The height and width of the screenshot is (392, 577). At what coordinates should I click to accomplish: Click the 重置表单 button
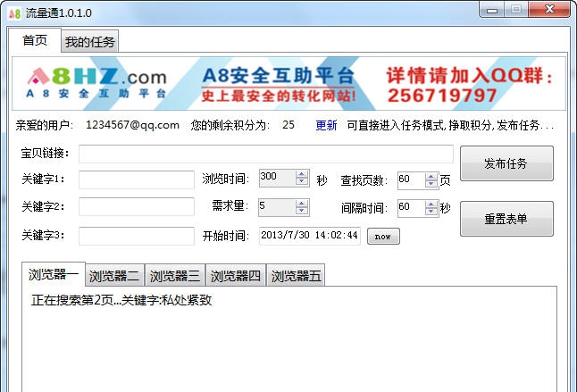pyautogui.click(x=506, y=219)
